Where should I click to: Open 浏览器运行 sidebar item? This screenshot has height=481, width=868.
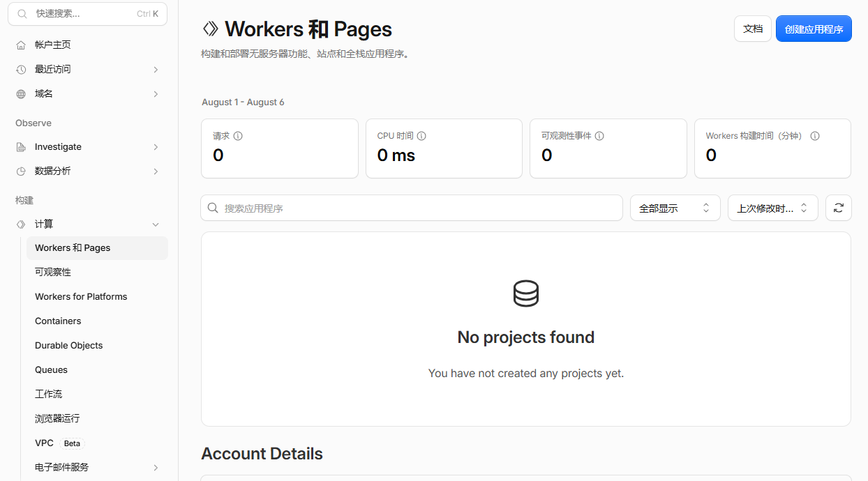[97, 418]
